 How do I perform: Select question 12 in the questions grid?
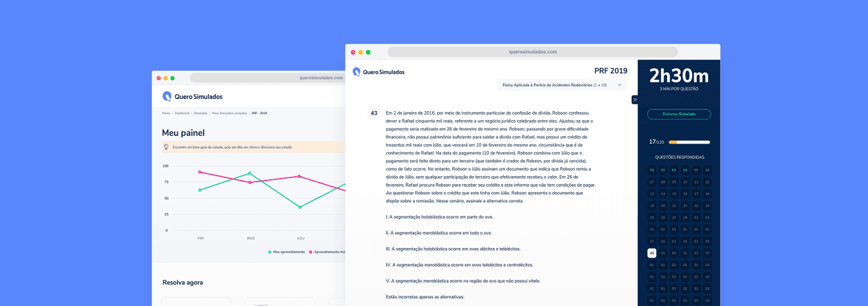(x=708, y=182)
